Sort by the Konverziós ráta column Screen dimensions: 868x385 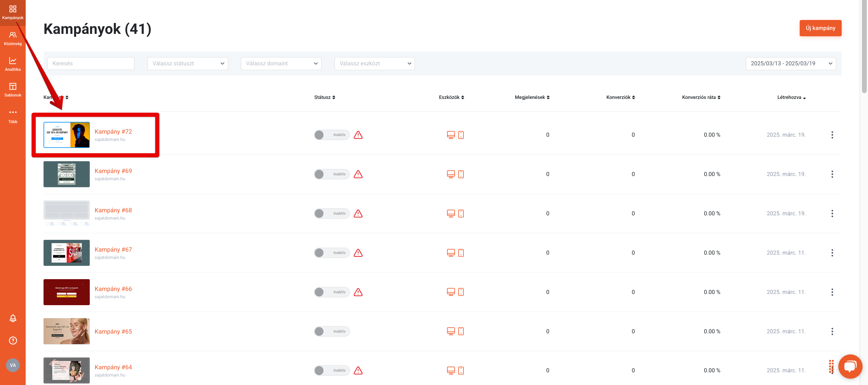(x=701, y=97)
